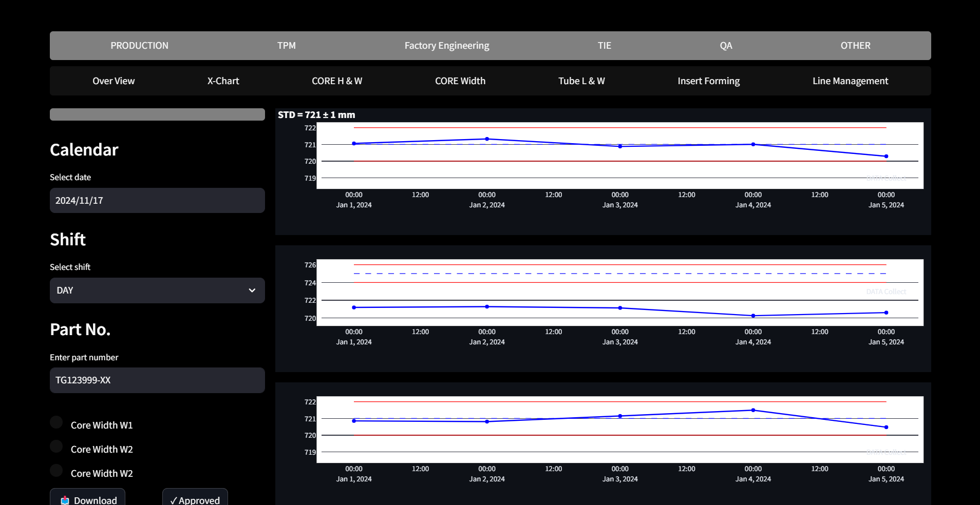This screenshot has width=980, height=505.
Task: Expand the Select shift DAY dropdown
Action: tap(157, 290)
